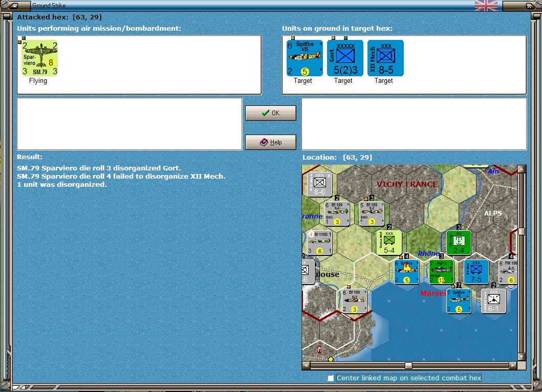
Task: Select the Bf 109 counter on the coast
Action: [354, 301]
